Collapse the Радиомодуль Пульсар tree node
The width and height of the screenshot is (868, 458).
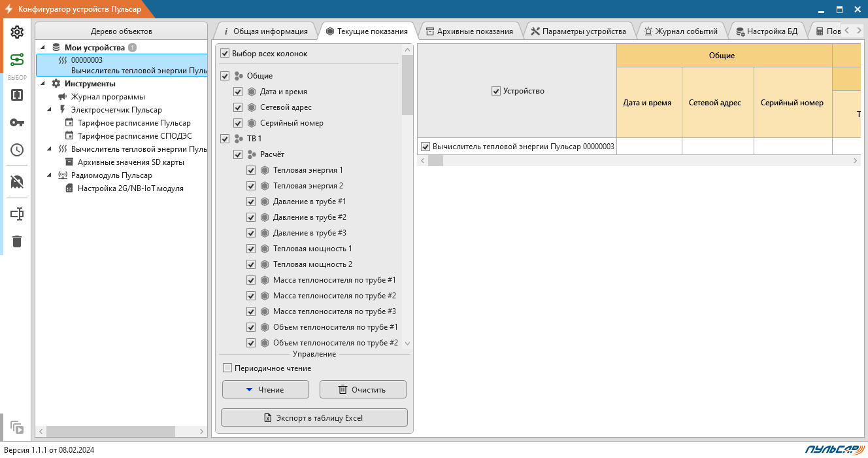pyautogui.click(x=50, y=175)
